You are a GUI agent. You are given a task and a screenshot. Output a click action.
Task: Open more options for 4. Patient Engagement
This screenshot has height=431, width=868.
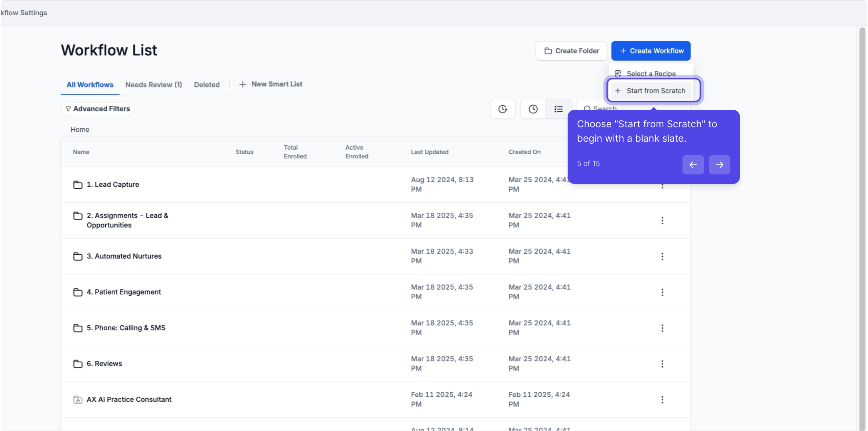(x=662, y=292)
